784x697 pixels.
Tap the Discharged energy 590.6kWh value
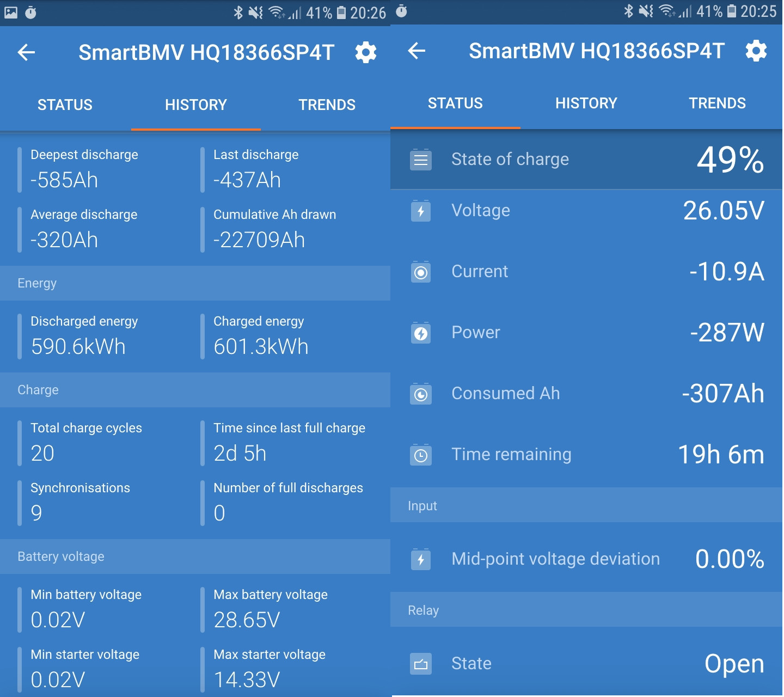point(78,347)
